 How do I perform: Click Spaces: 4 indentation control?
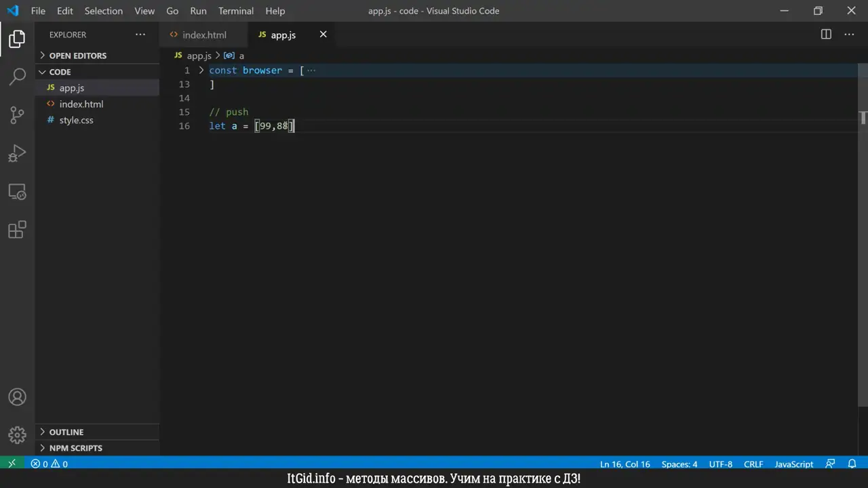pos(679,464)
